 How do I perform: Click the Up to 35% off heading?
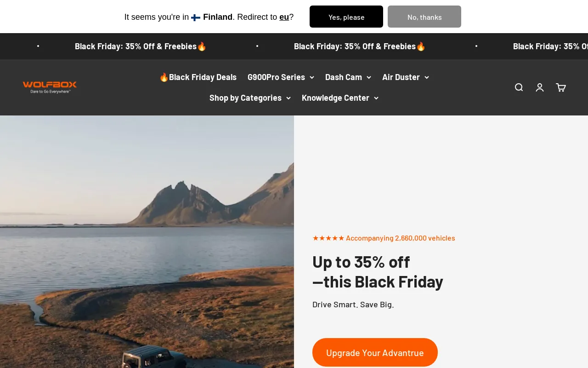pyautogui.click(x=377, y=271)
